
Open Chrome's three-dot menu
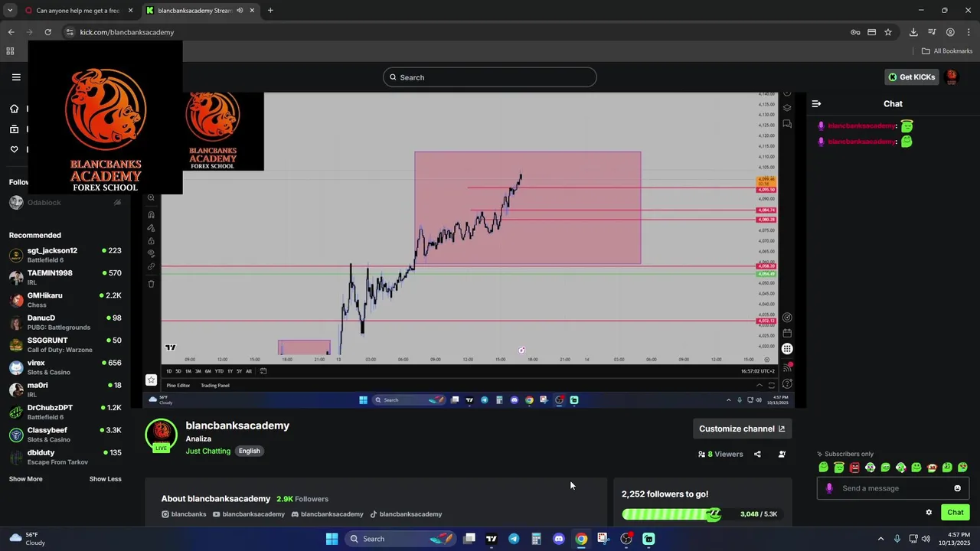click(x=969, y=32)
